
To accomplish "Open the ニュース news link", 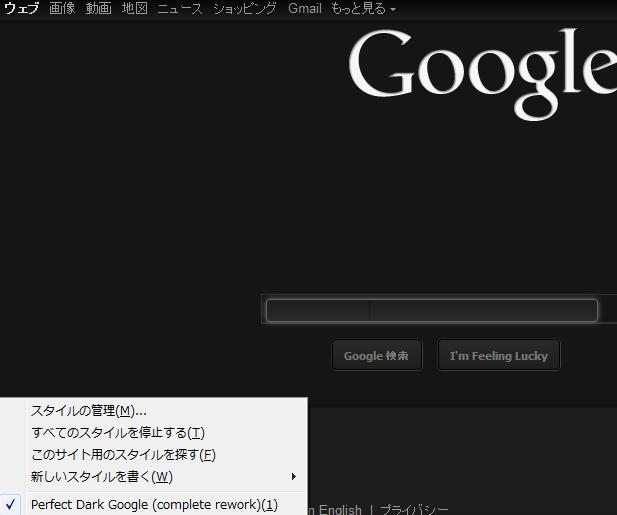I will pos(180,8).
